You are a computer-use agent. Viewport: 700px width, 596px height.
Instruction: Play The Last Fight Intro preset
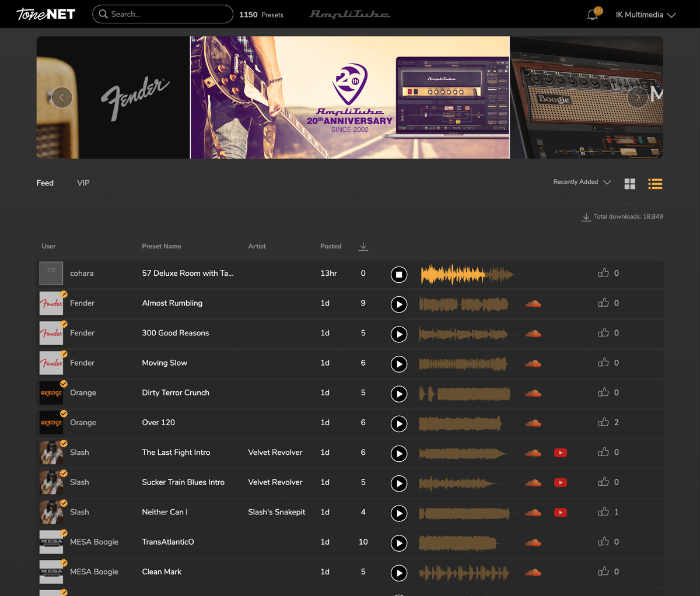pos(399,453)
